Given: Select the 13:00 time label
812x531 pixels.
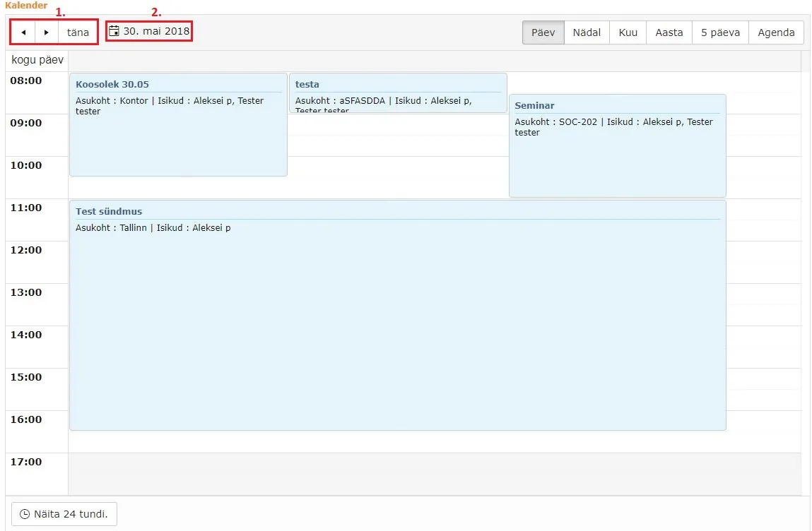Looking at the screenshot, I should point(26,293).
